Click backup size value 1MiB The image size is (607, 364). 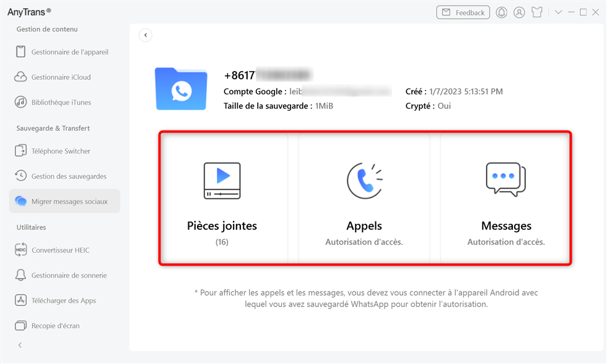[324, 106]
